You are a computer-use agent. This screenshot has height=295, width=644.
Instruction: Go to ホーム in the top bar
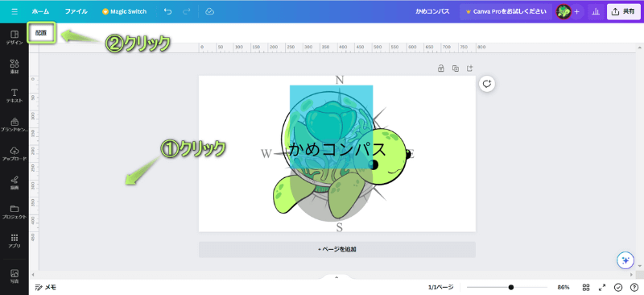pyautogui.click(x=40, y=11)
